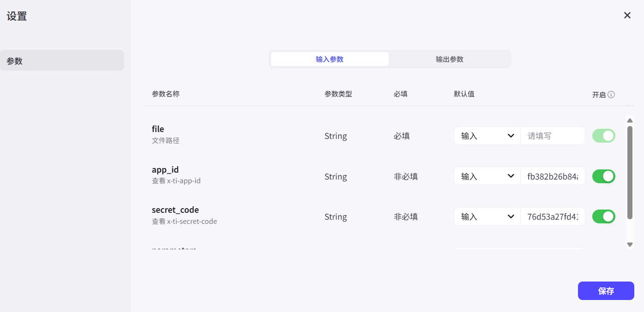Disable the app_id parameter switch
Image resolution: width=644 pixels, height=312 pixels.
click(603, 176)
